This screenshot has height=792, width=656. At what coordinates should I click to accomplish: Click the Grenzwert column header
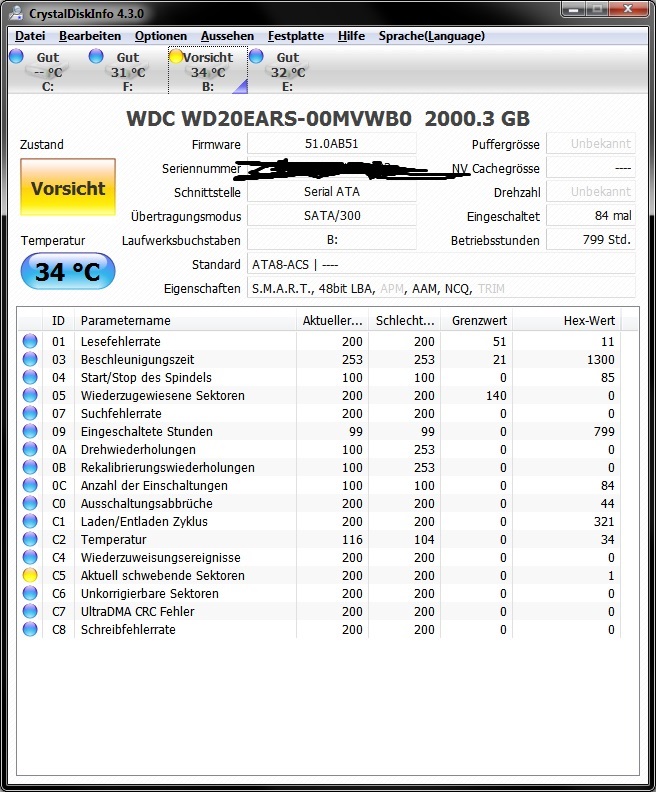point(477,321)
